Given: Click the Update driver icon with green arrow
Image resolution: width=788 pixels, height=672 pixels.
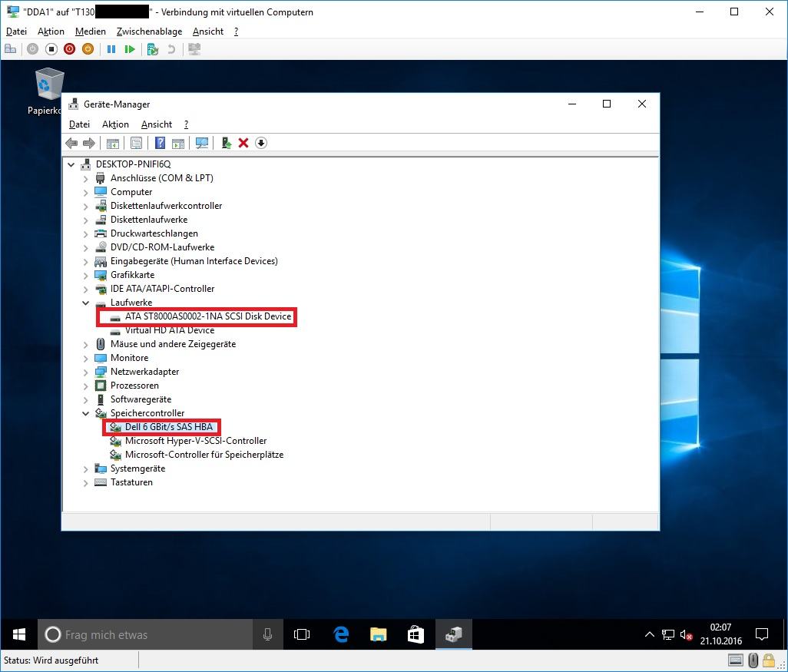Looking at the screenshot, I should (226, 144).
